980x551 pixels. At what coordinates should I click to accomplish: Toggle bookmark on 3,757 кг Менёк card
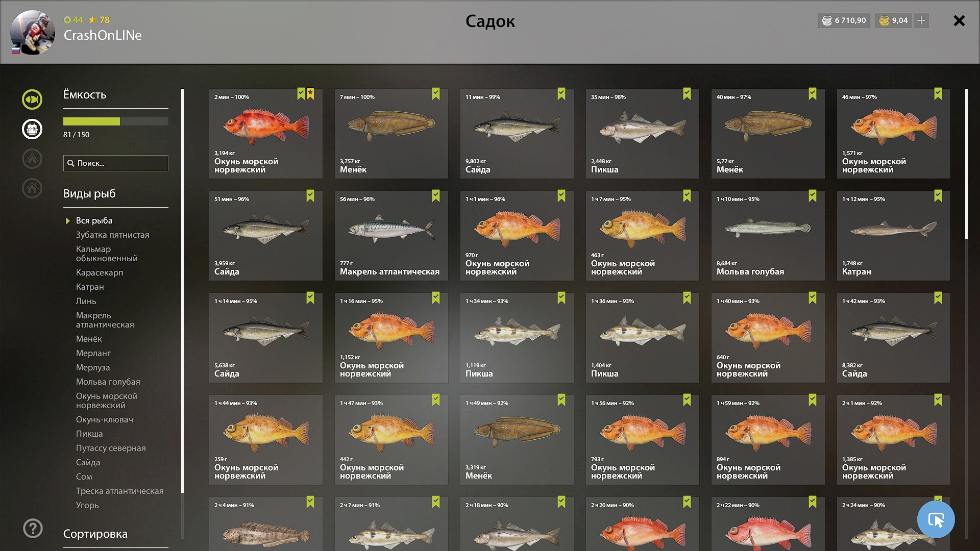click(x=436, y=94)
